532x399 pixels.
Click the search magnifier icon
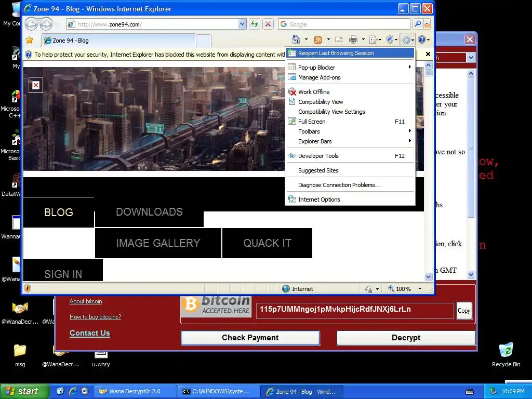[418, 24]
